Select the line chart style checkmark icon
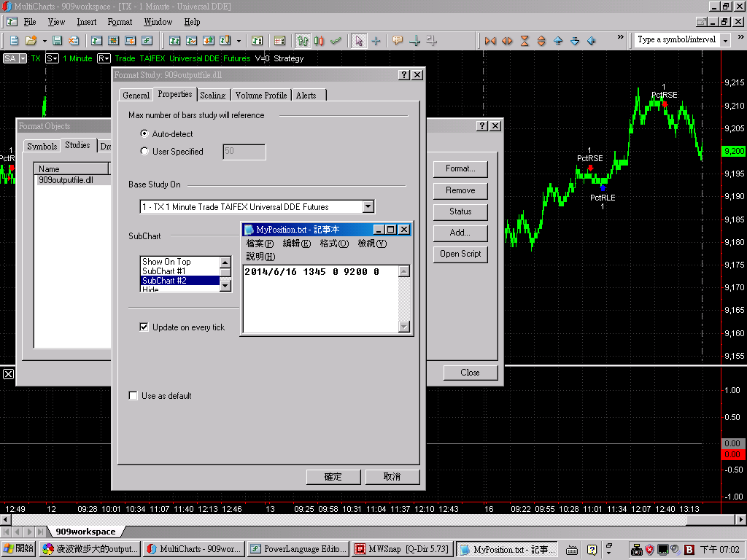The height and width of the screenshot is (560, 747). click(336, 41)
